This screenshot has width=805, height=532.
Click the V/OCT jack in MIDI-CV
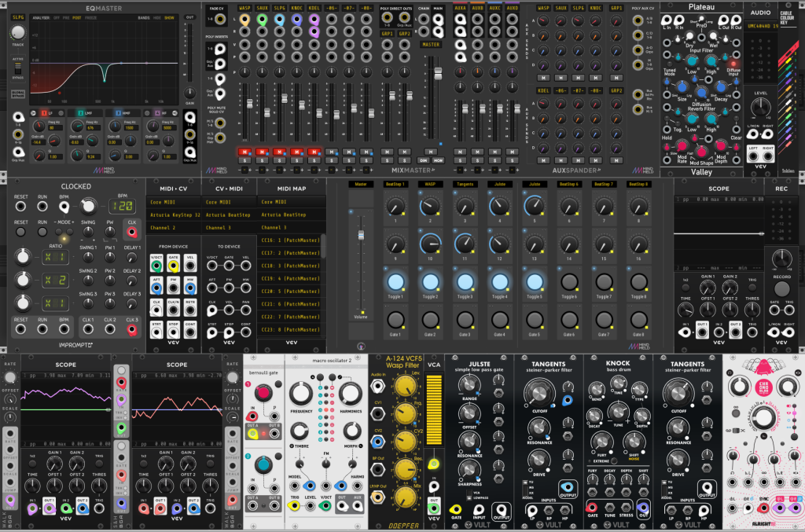pos(156,266)
